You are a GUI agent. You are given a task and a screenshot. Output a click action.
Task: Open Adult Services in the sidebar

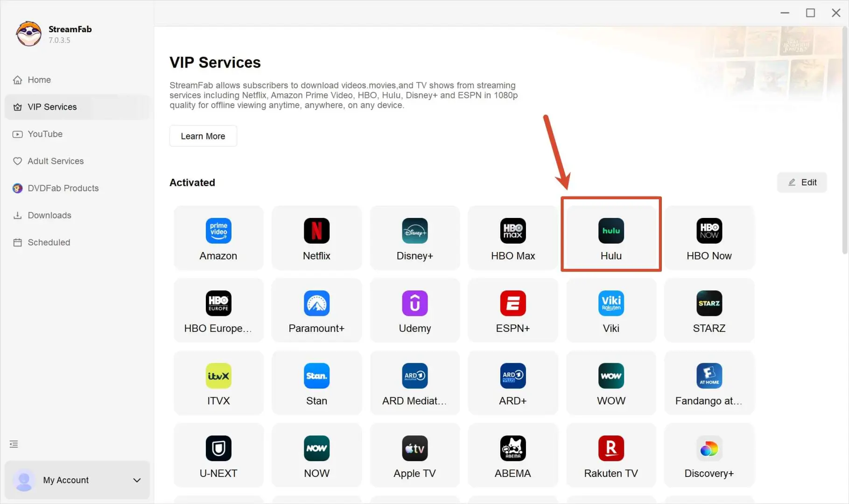77,161
